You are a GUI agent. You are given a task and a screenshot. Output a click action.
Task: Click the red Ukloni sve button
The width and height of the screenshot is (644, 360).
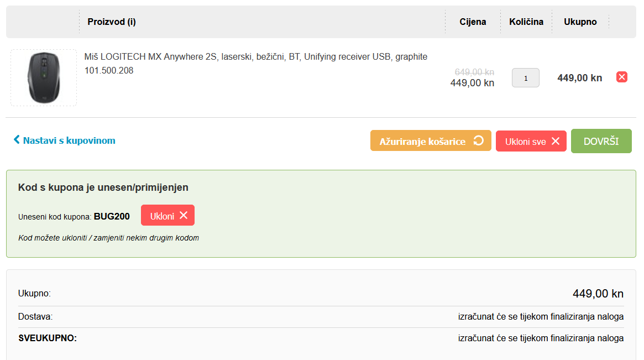pos(531,141)
